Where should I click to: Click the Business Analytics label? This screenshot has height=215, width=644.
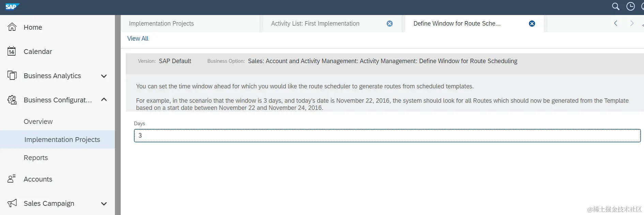tap(52, 76)
